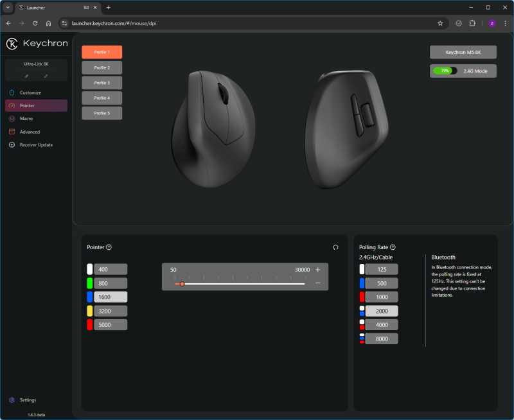
Task: Open the Pointer help question icon
Action: 109,247
